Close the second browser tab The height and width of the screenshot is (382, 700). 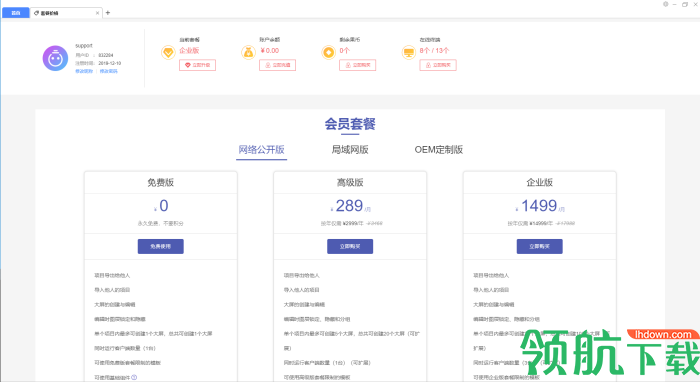click(97, 13)
